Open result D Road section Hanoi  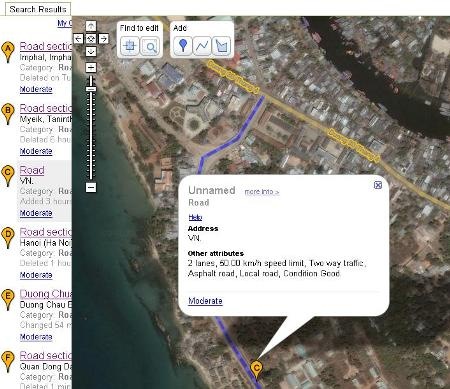(46, 232)
